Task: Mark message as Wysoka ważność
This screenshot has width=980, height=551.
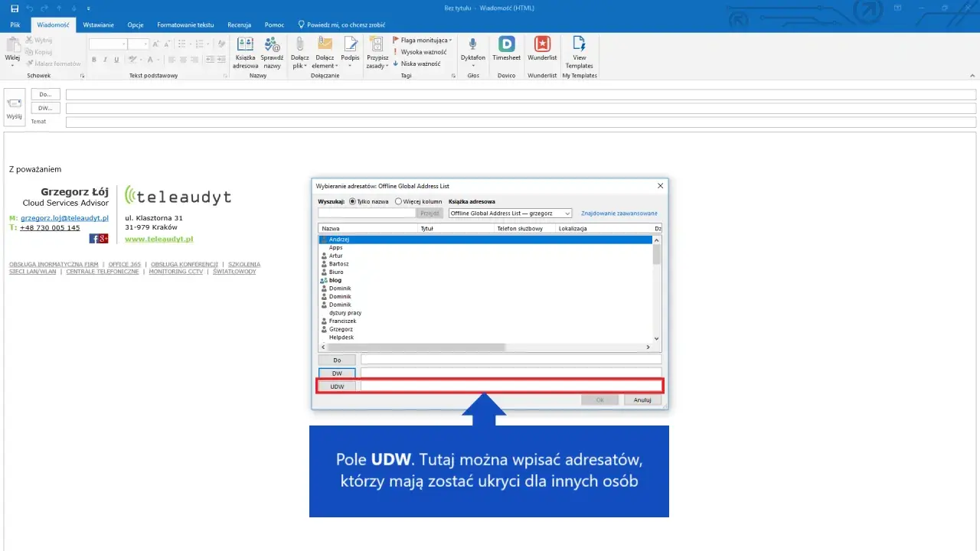Action: pyautogui.click(x=420, y=52)
